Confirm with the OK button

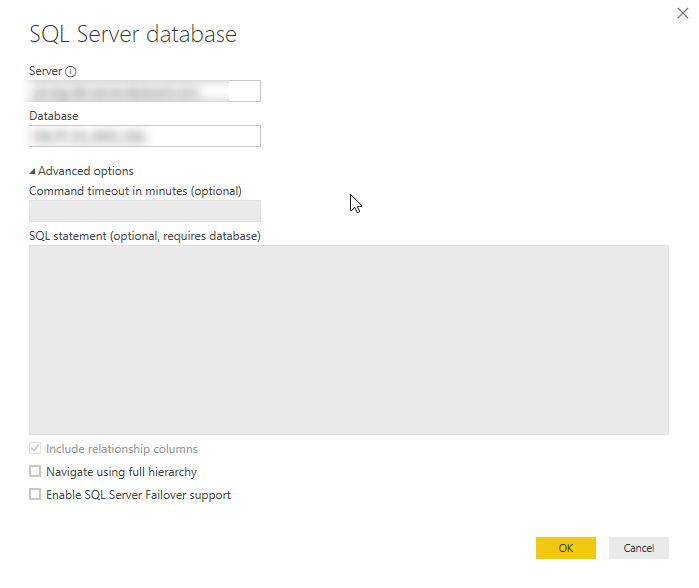coord(566,548)
